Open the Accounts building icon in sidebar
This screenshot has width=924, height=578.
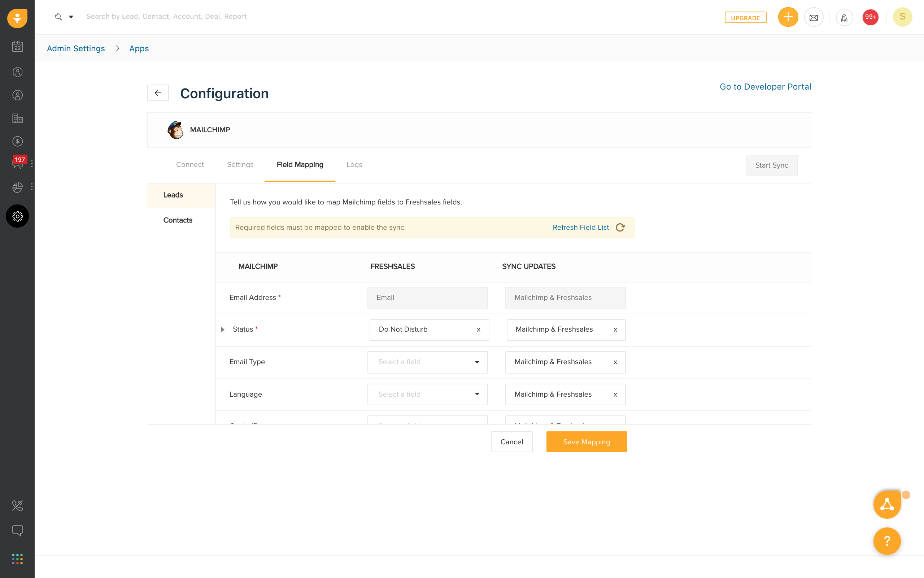17,118
